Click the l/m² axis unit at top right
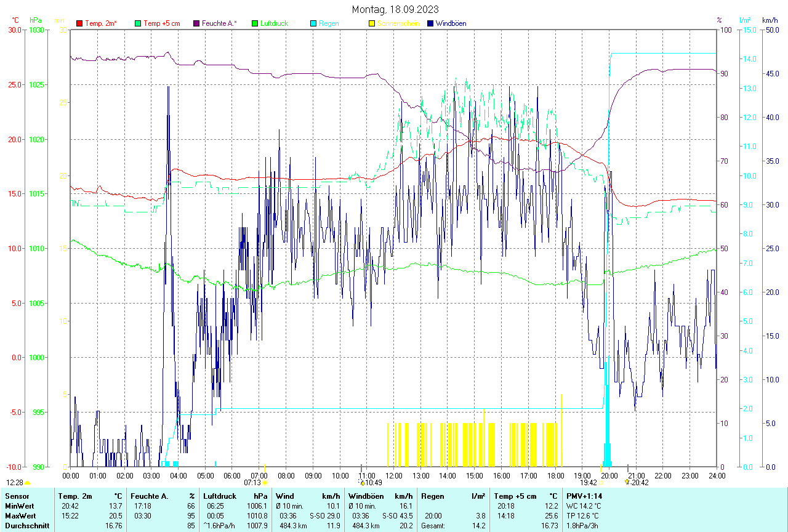This screenshot has height=532, width=788. click(746, 20)
